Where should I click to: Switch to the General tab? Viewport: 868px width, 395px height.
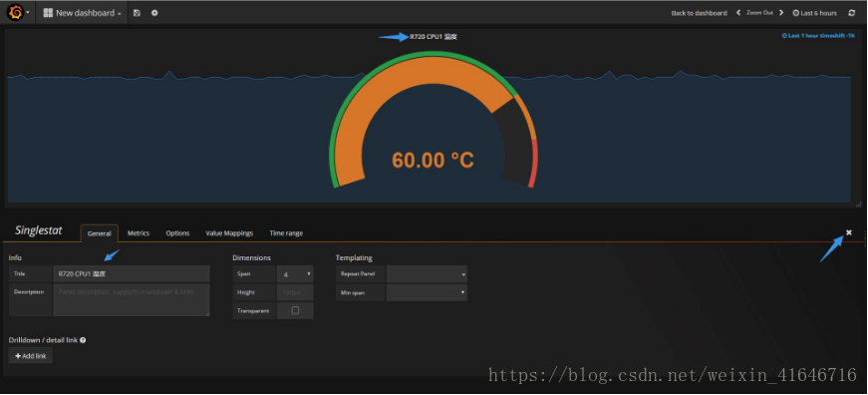[x=99, y=233]
